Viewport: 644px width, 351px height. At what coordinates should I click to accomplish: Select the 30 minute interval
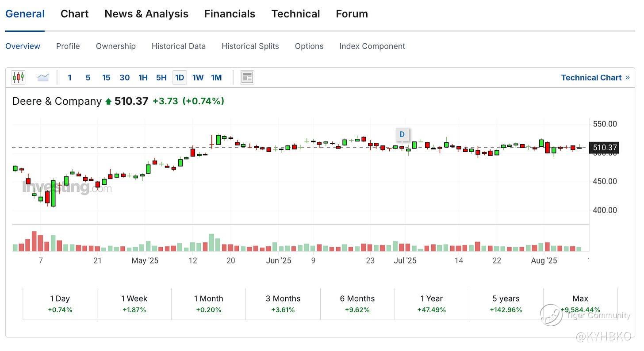(x=125, y=77)
